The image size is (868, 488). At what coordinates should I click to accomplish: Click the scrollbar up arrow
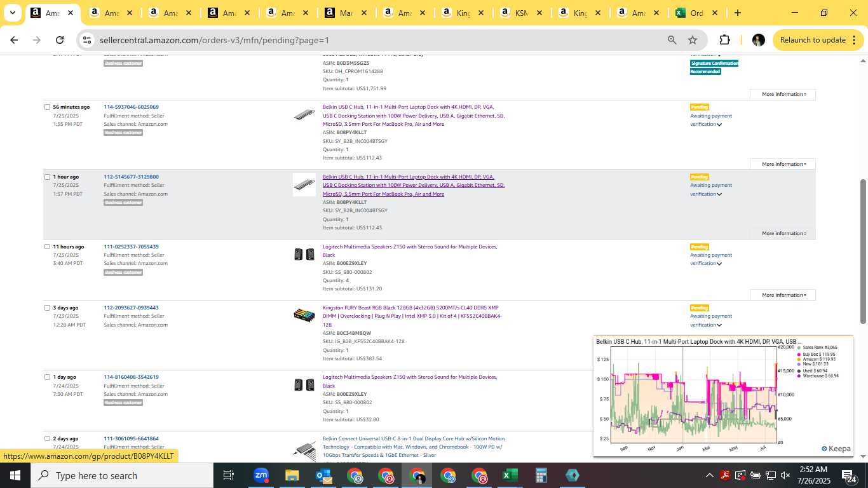pyautogui.click(x=862, y=61)
